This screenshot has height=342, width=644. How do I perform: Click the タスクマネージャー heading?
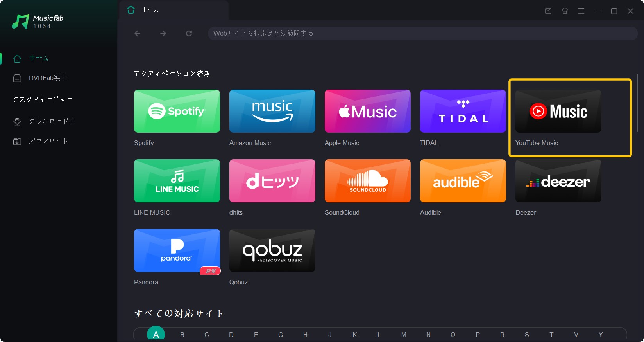[42, 99]
